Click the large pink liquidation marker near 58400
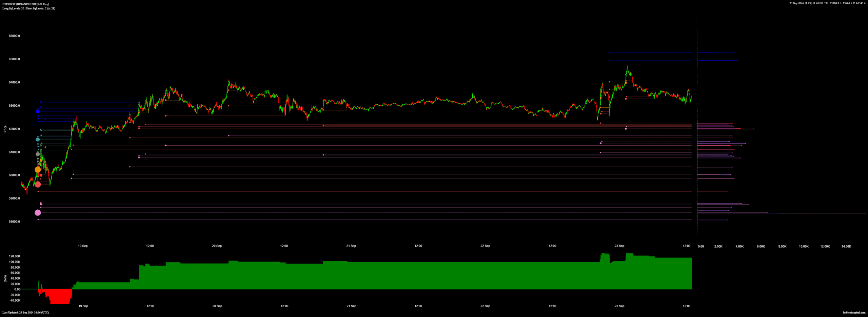The width and height of the screenshot is (868, 317). (38, 213)
